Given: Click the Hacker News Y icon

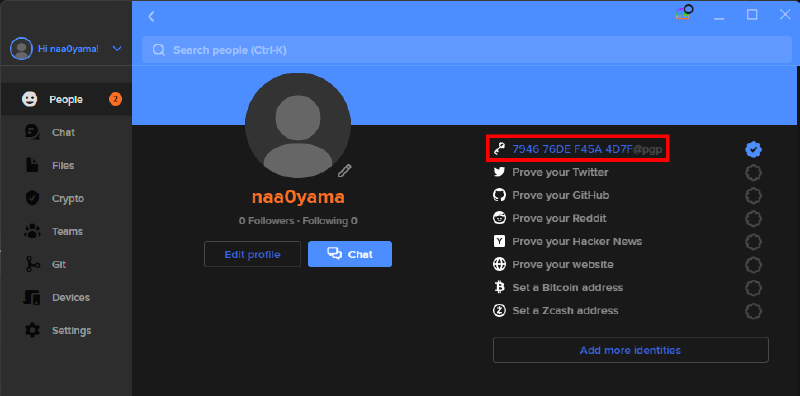Looking at the screenshot, I should click(499, 241).
